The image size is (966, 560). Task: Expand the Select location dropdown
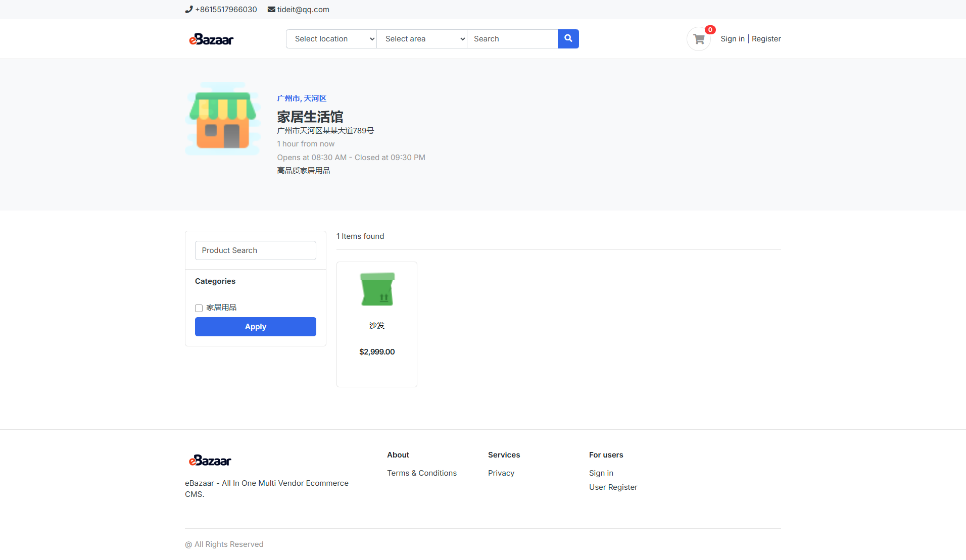coord(331,39)
